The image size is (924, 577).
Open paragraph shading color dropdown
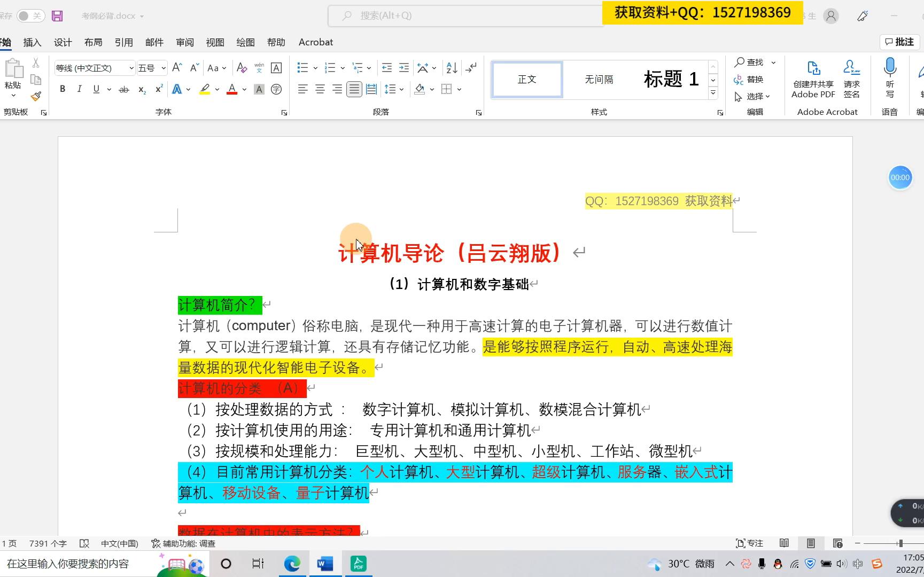(432, 89)
